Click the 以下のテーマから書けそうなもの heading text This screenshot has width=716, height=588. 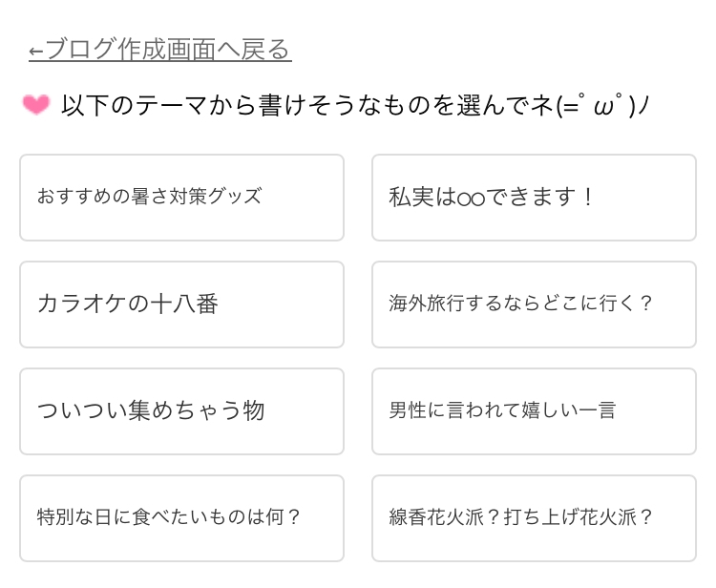coord(286,105)
